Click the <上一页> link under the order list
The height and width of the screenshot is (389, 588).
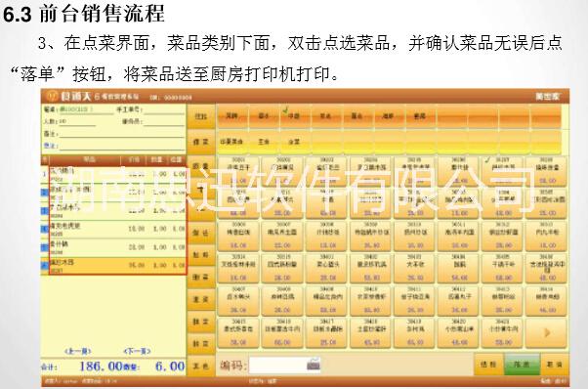[78, 351]
